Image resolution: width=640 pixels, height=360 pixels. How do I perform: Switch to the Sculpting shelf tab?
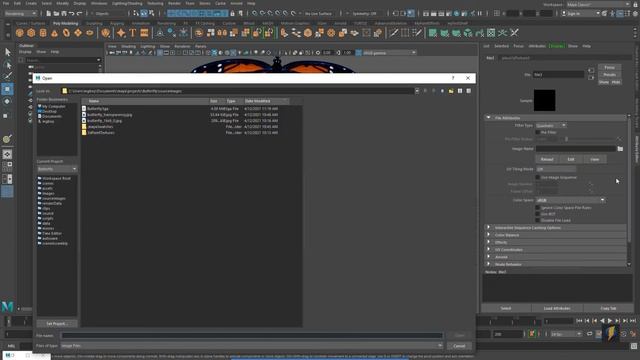click(x=94, y=23)
